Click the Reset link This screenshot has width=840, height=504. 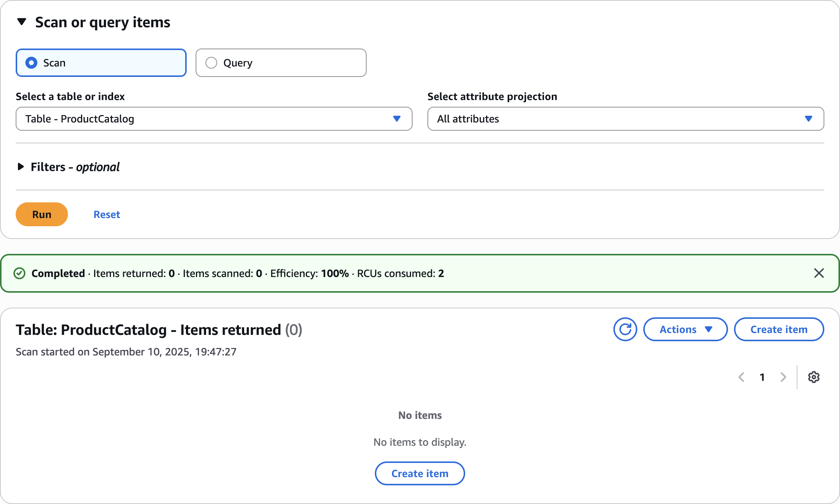[107, 214]
